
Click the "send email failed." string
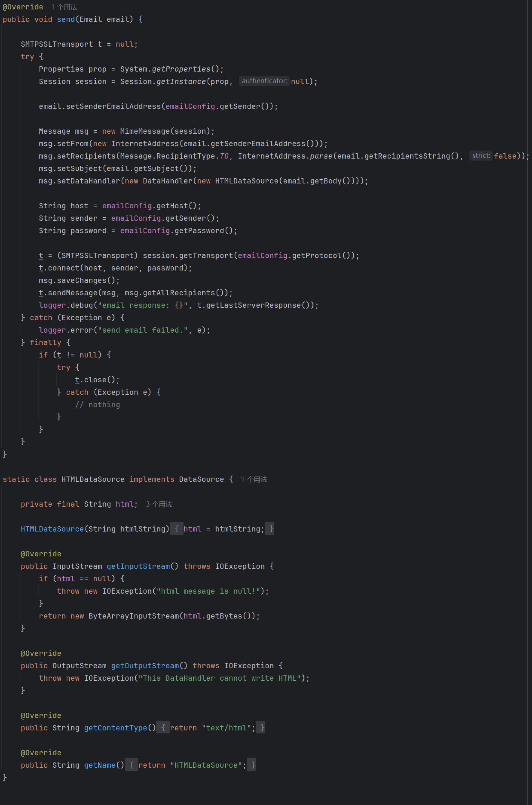143,330
